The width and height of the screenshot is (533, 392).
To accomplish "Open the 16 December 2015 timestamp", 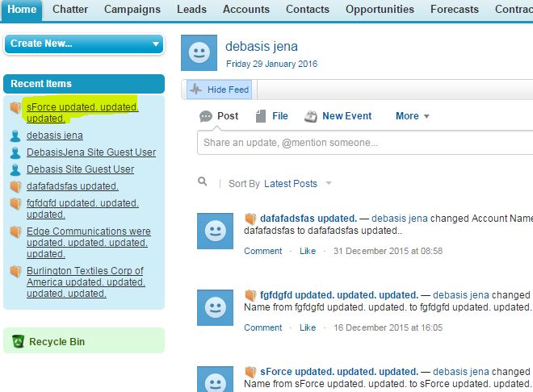I will tap(388, 327).
